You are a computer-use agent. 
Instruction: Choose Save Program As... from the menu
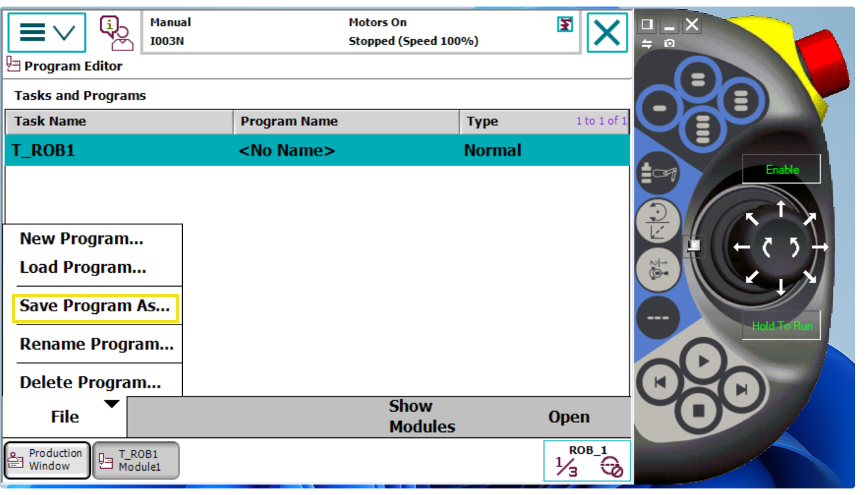94,306
